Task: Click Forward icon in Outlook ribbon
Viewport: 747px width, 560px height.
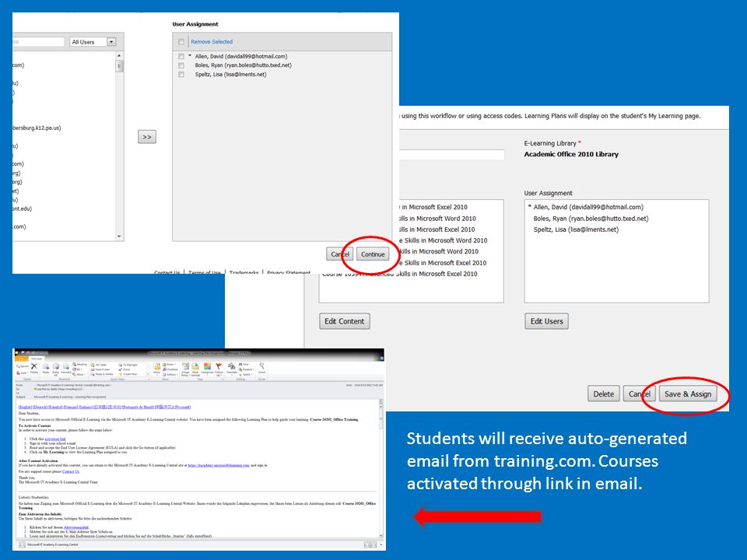Action: point(66,369)
